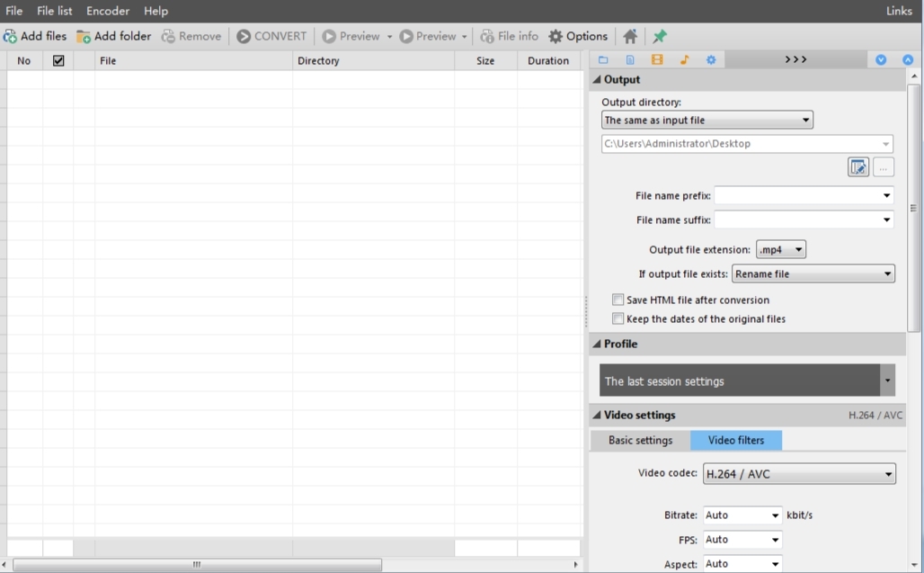The width and height of the screenshot is (924, 573).
Task: Toggle the select-all checkbox in file list header
Action: coord(58,61)
